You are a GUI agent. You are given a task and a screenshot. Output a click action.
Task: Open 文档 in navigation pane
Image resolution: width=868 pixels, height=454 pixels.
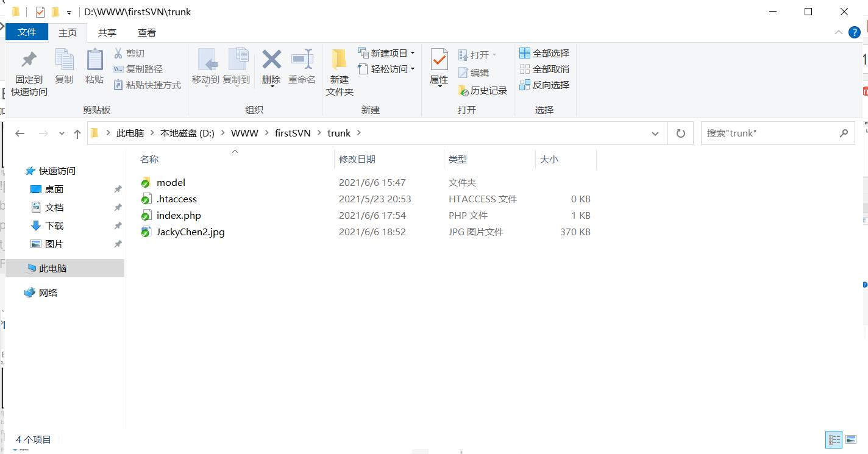click(x=54, y=208)
